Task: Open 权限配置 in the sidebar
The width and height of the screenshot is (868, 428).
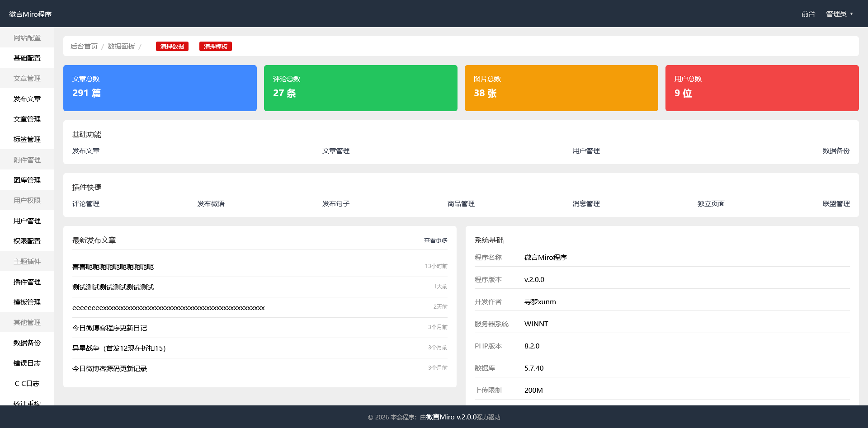Action: (27, 241)
